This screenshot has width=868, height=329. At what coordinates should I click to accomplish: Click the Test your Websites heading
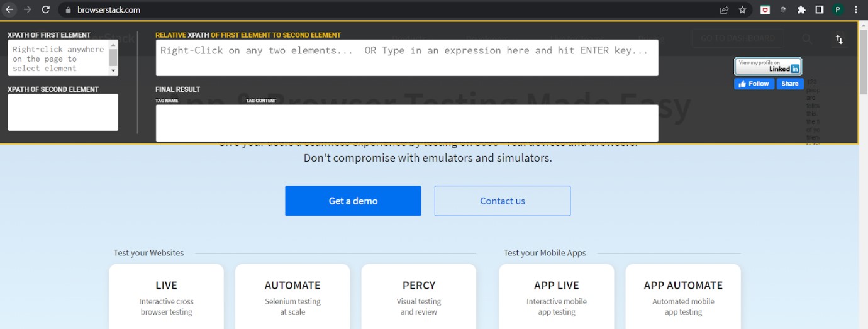coord(149,253)
